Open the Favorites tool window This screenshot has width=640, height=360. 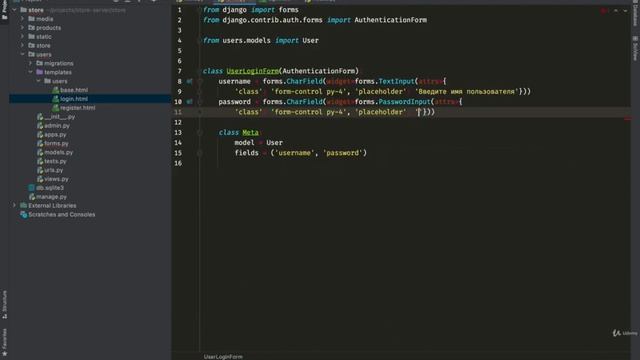[4, 342]
